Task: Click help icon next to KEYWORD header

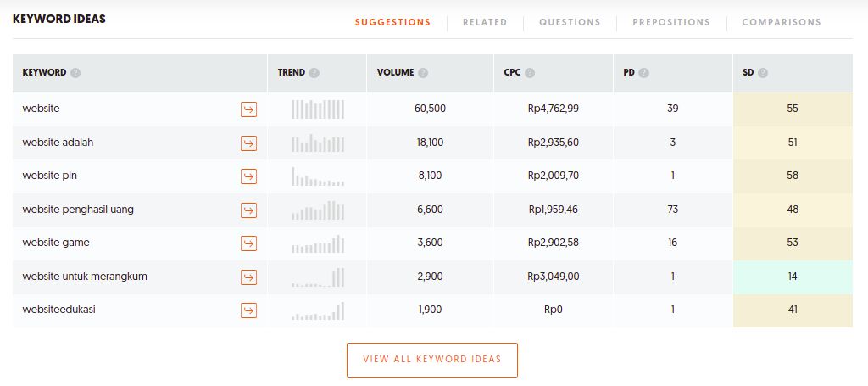Action: coord(75,73)
